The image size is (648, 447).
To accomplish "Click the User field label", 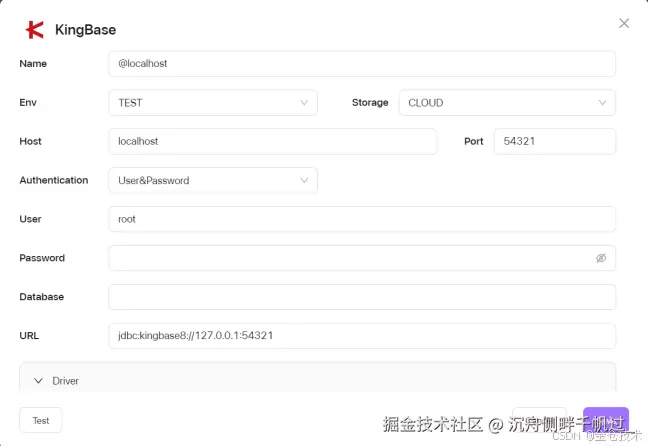I will click(30, 219).
